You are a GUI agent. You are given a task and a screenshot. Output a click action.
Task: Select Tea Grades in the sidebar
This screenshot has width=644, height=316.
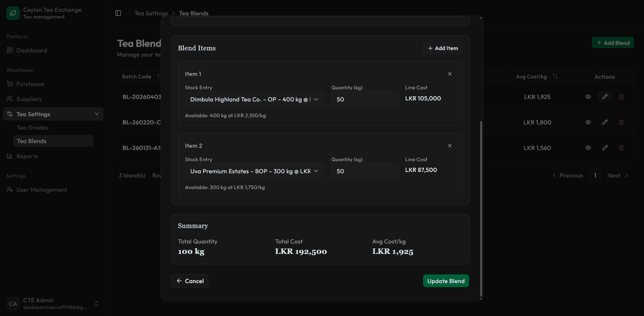coord(32,127)
